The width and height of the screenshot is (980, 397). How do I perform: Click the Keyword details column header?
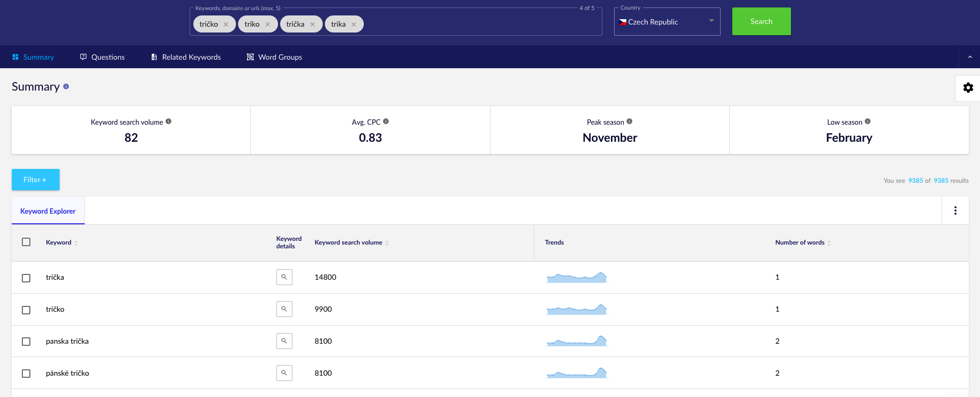tap(289, 242)
